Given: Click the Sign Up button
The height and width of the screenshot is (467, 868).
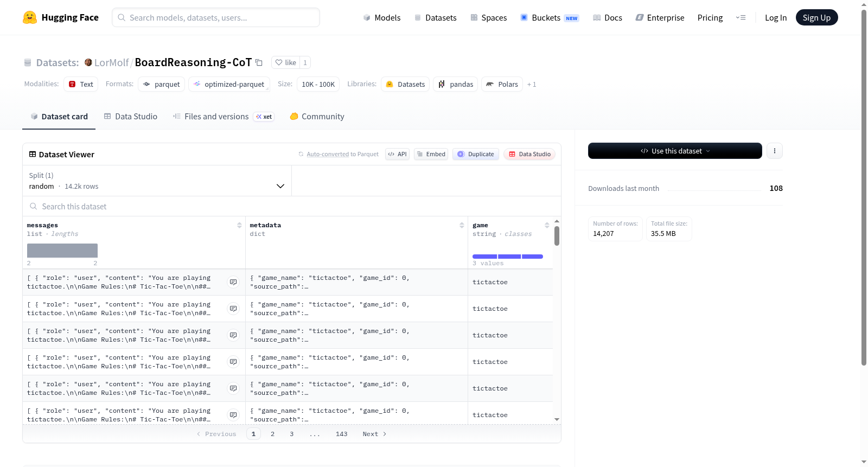Looking at the screenshot, I should [x=816, y=17].
